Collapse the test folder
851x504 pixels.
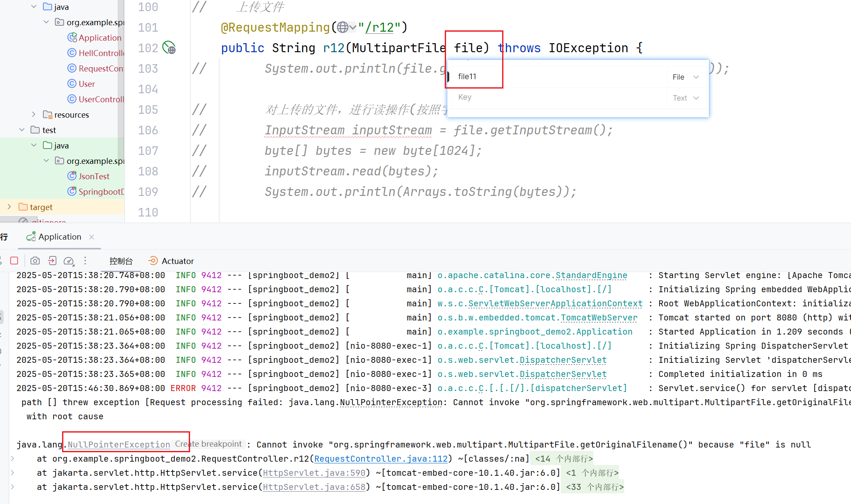tap(22, 130)
